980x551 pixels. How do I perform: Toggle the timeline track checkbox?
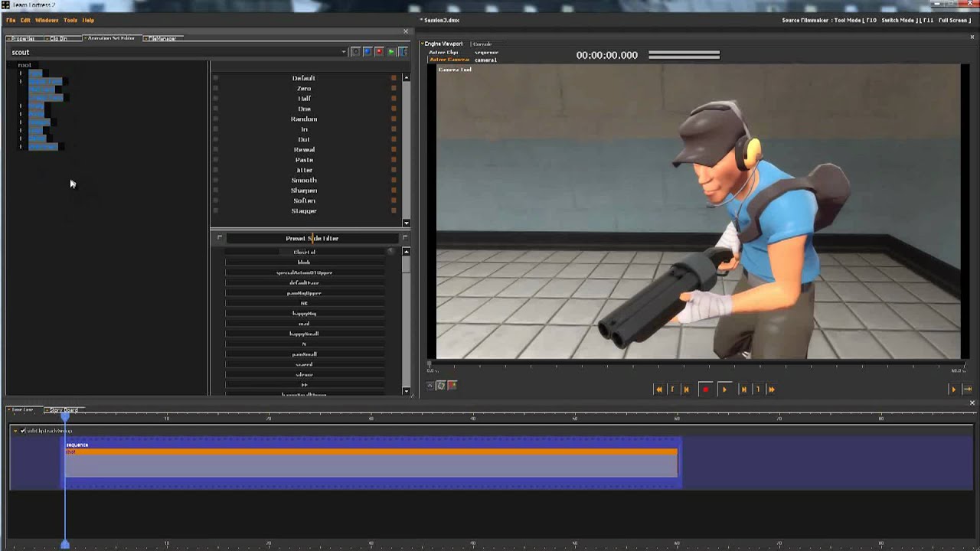tap(23, 431)
